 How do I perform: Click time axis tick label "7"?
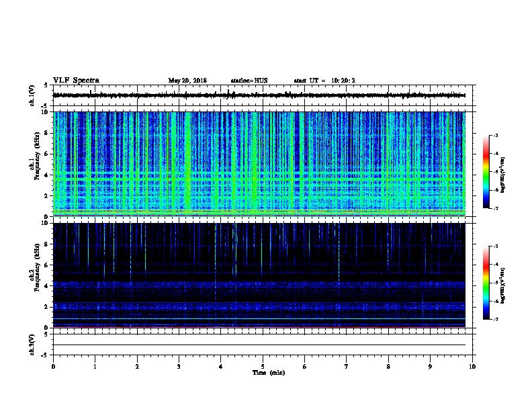click(347, 367)
